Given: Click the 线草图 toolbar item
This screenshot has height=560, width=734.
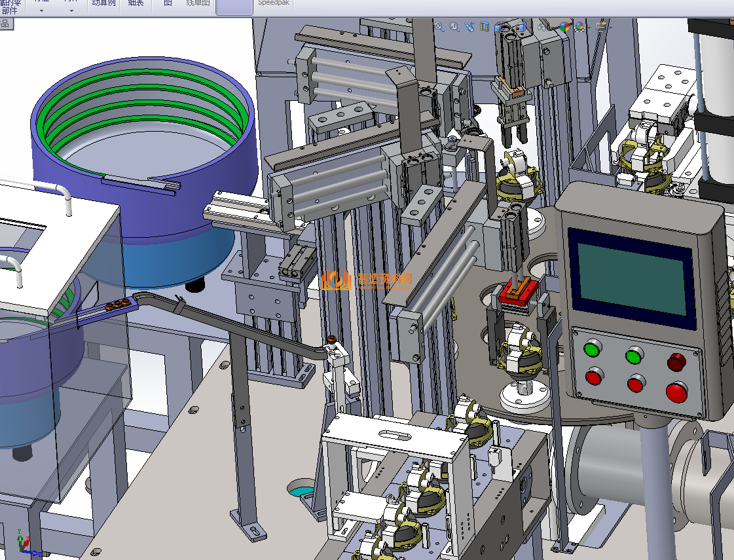Looking at the screenshot, I should [198, 3].
